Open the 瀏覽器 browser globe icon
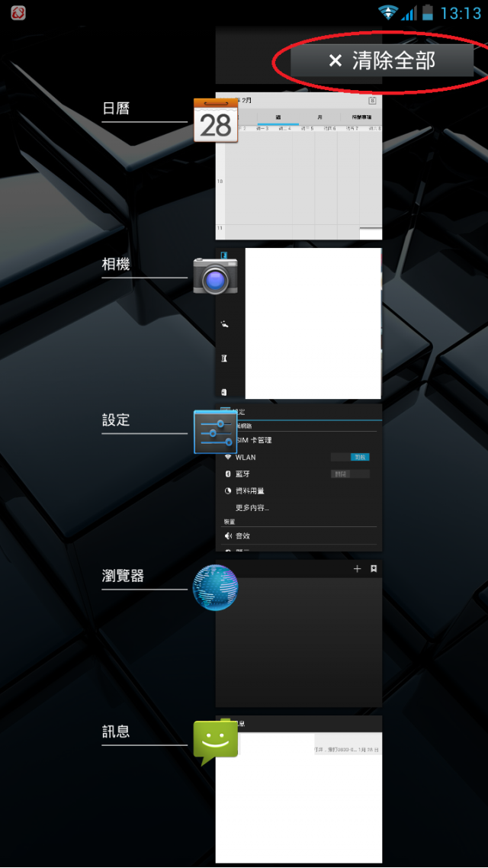Screen dimensions: 488x868 pos(215,587)
